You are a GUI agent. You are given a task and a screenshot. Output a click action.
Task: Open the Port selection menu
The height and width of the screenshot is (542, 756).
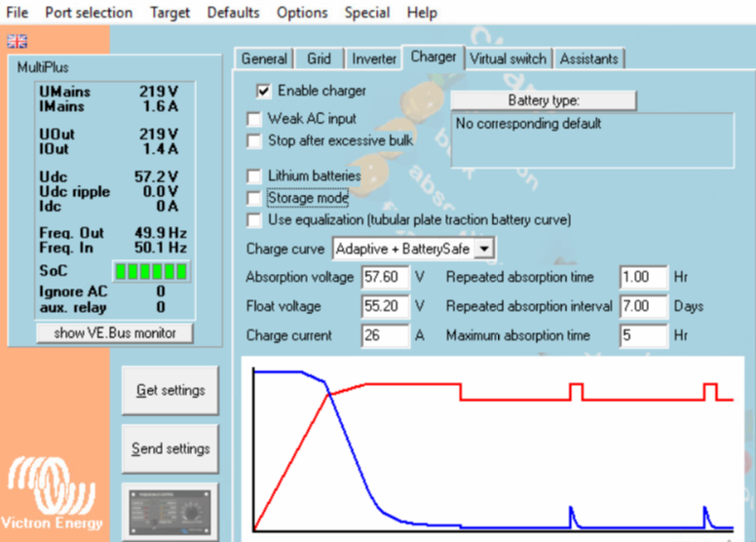(89, 12)
